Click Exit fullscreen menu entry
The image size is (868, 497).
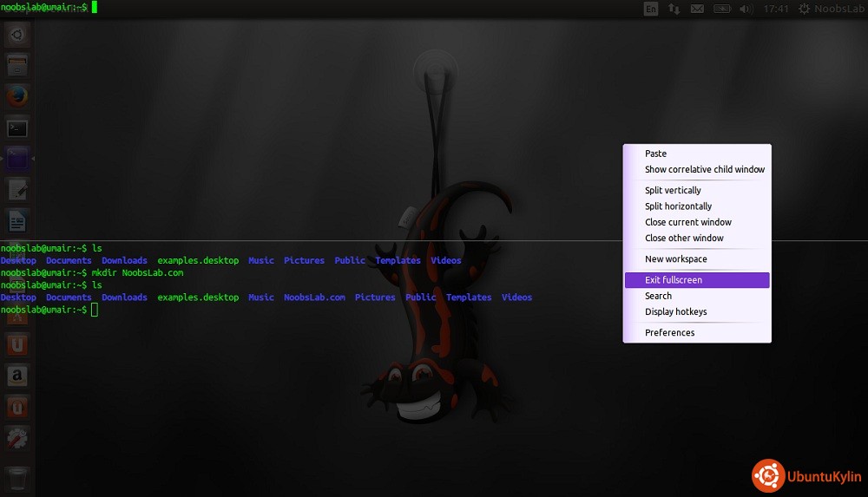coord(674,280)
